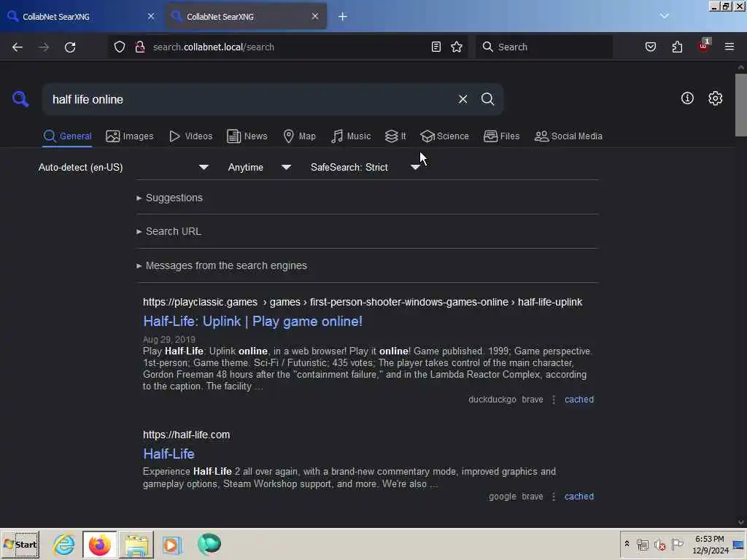Switch to Images category

click(x=130, y=136)
